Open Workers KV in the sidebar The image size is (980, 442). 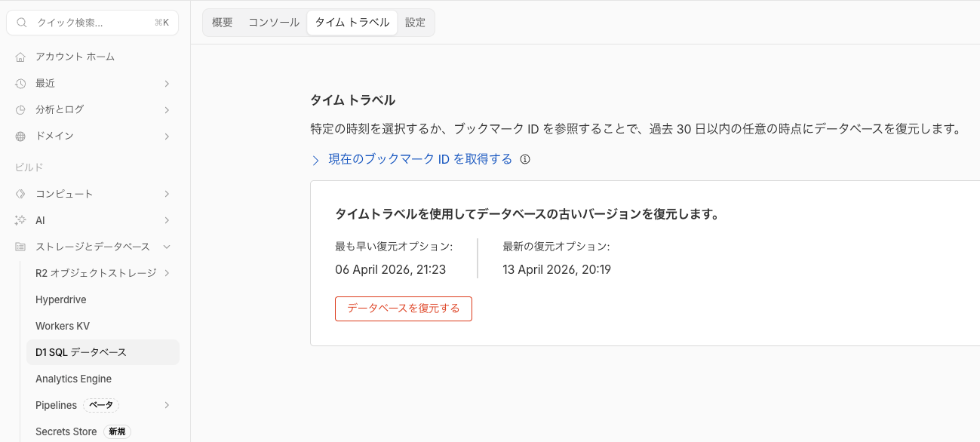(x=63, y=326)
